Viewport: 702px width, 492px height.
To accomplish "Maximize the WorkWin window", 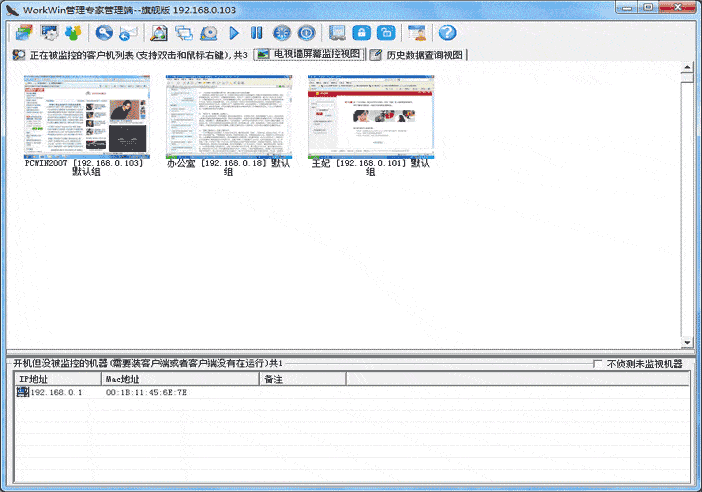I will click(x=648, y=7).
